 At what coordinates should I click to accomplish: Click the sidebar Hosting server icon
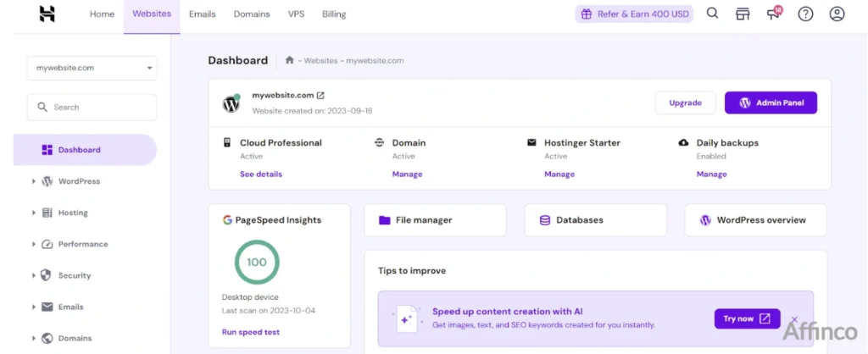[47, 213]
